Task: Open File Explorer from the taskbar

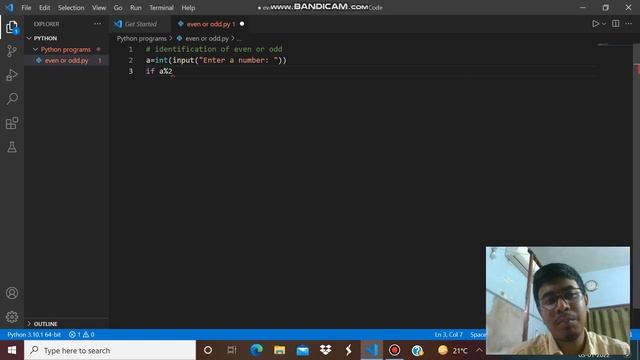Action: 280,350
